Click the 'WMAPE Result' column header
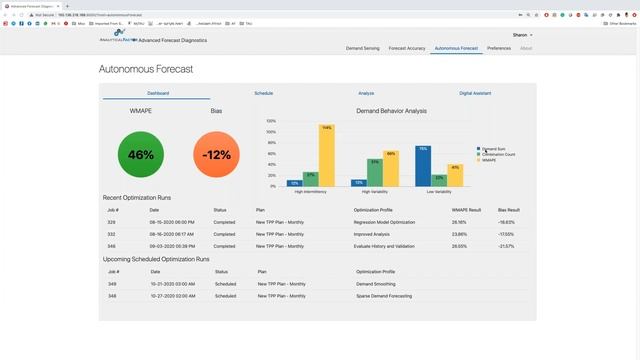This screenshot has width=640, height=360. (x=466, y=210)
